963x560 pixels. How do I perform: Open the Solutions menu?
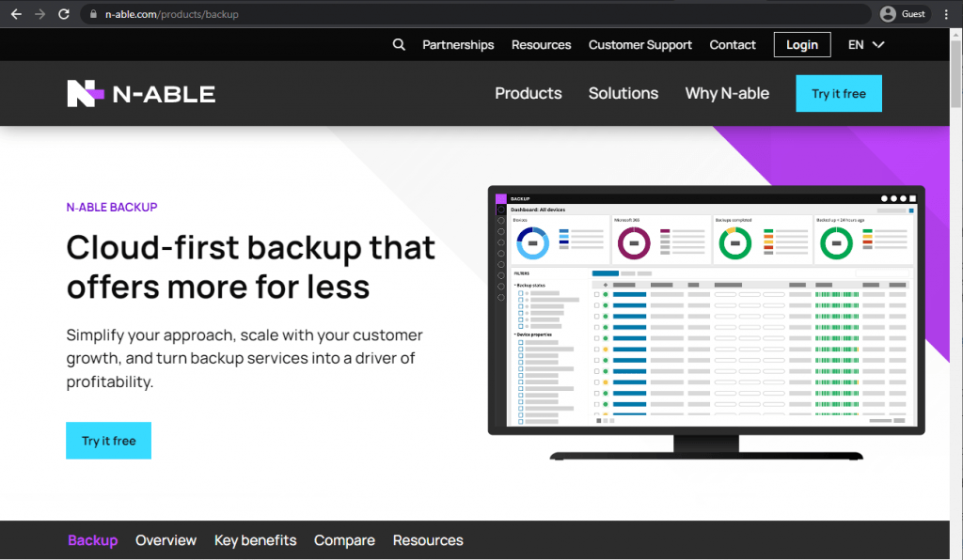coord(624,93)
